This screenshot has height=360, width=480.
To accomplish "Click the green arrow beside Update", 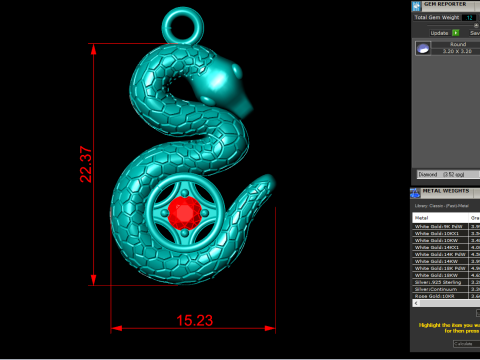I will point(455,33).
